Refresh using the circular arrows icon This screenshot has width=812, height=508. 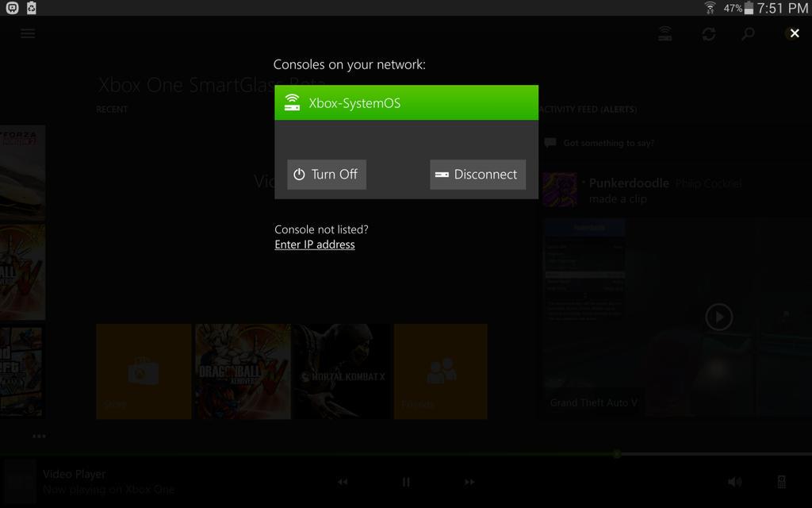tap(708, 34)
